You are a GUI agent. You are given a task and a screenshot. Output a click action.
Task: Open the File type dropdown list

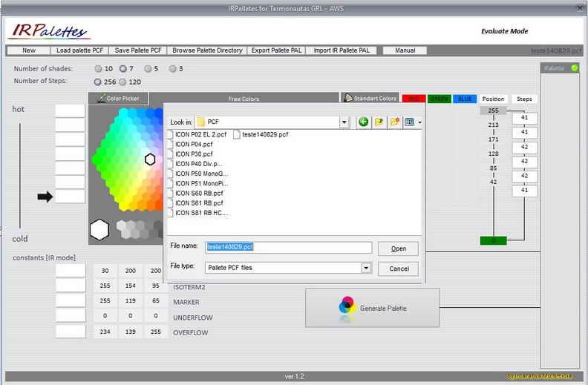click(366, 268)
